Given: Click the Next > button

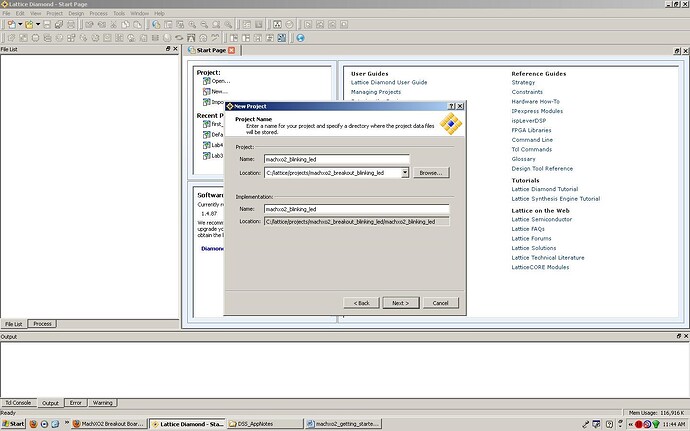Looking at the screenshot, I should pyautogui.click(x=400, y=303).
